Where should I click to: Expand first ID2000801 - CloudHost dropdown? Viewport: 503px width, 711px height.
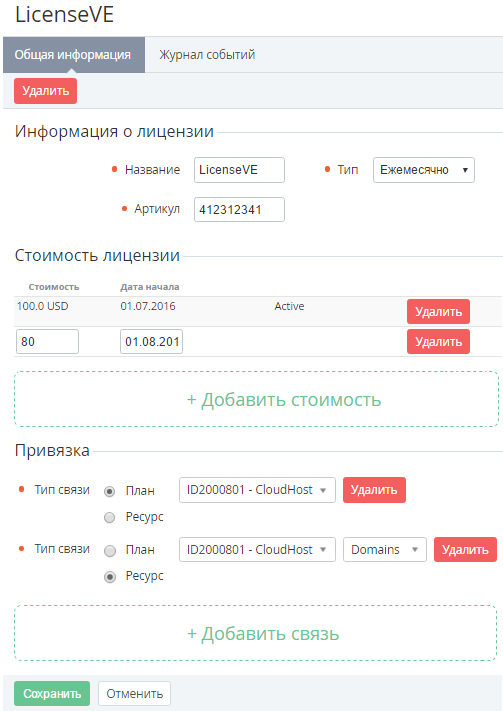[x=257, y=490]
